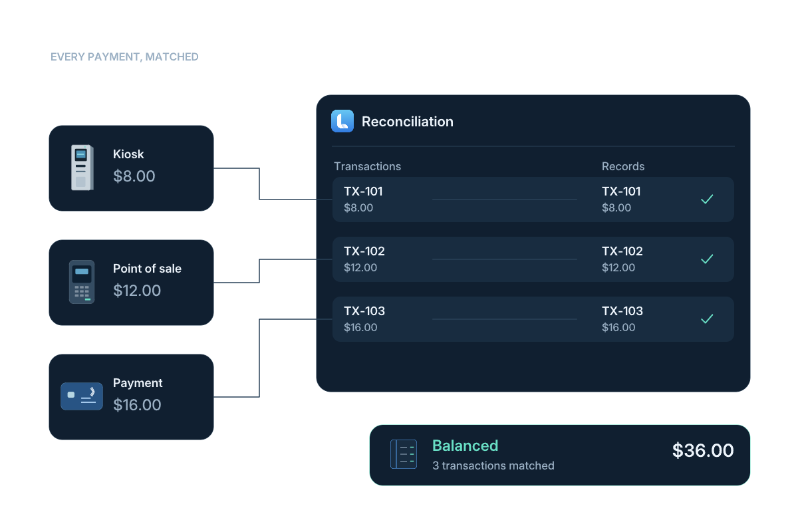Select the Point of sale $12.00 card
The width and height of the screenshot is (798, 532).
[x=131, y=283]
